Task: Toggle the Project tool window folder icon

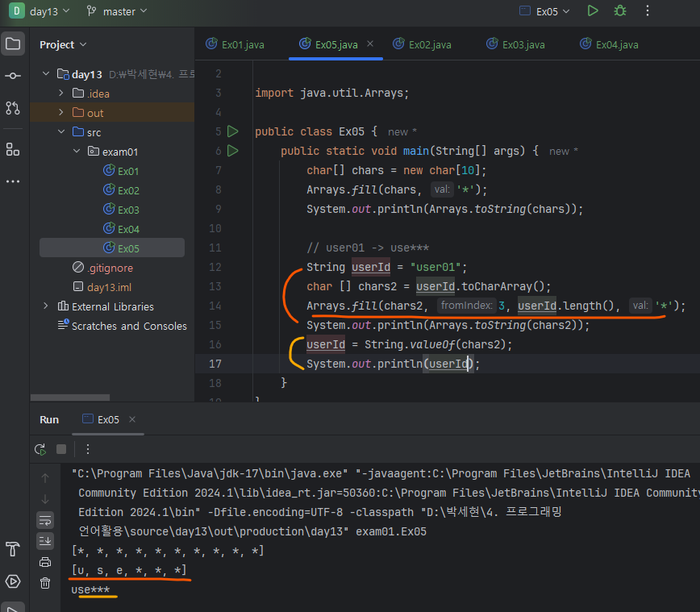Action: (x=13, y=44)
